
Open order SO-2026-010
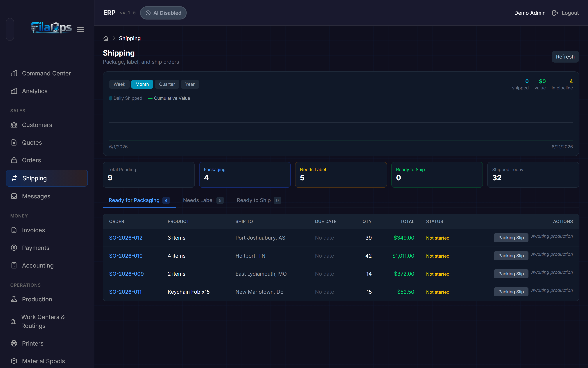(x=126, y=256)
